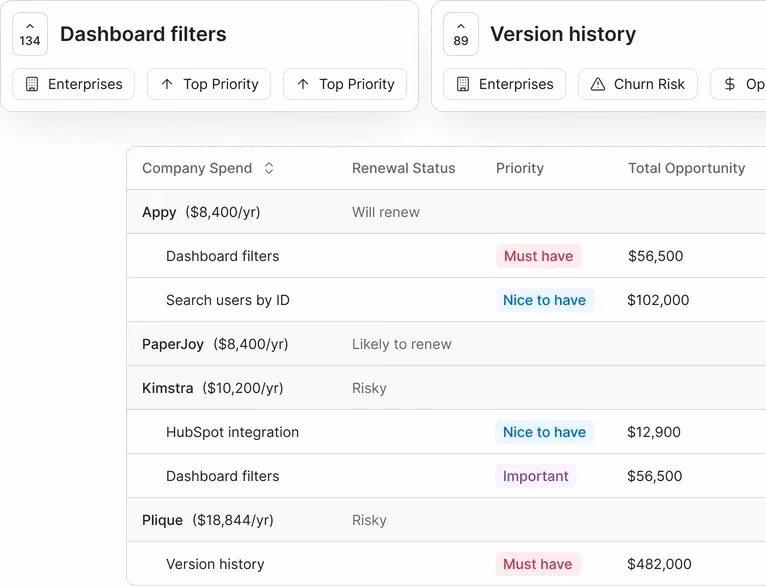766x586 pixels.
Task: Upvote the Version history card (89 votes)
Action: 460,34
